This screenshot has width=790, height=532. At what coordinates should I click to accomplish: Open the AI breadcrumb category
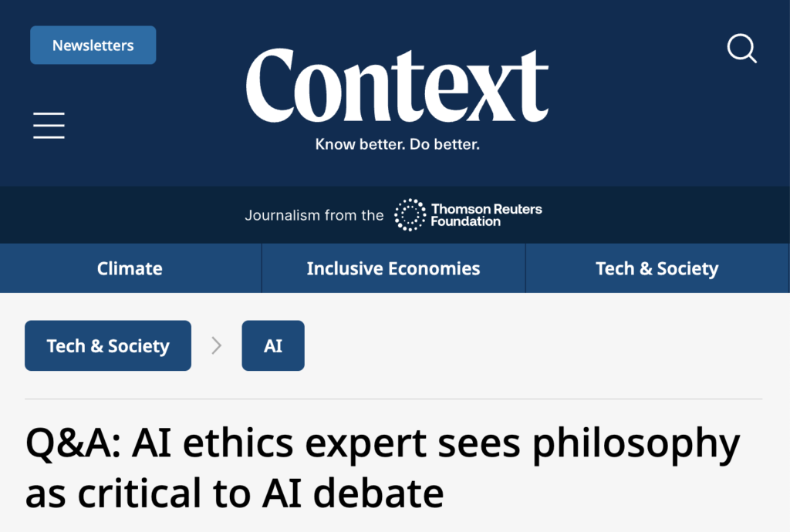(x=273, y=346)
